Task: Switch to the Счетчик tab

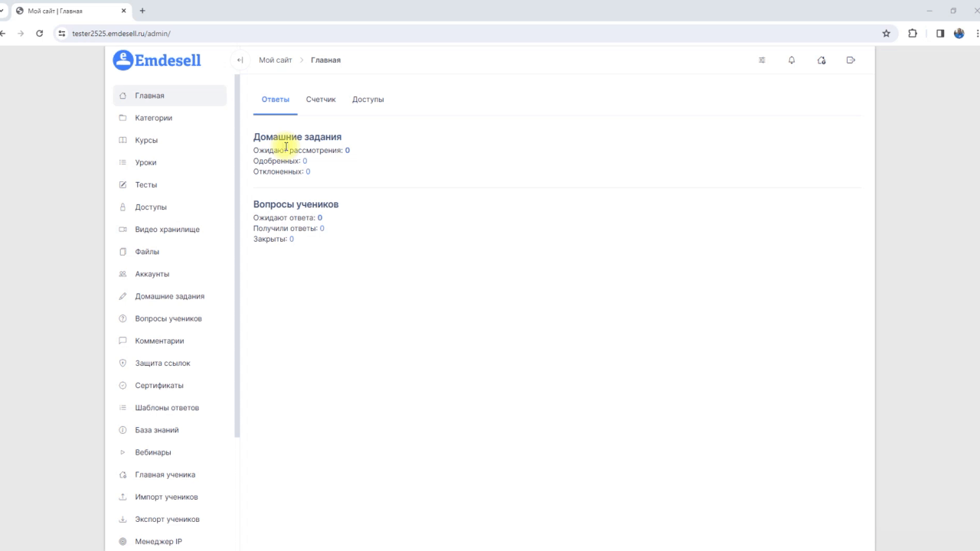Action: pyautogui.click(x=321, y=99)
